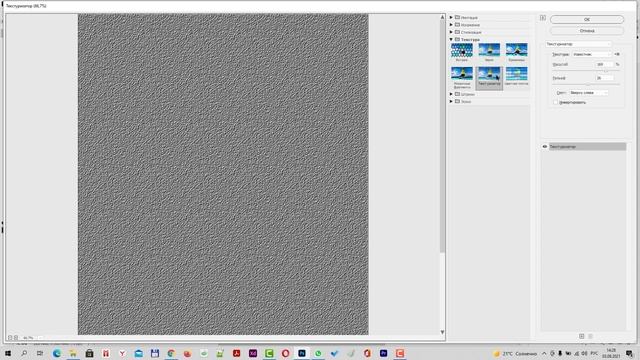Adjust the Масштаб (scaling) slider

tap(606, 71)
